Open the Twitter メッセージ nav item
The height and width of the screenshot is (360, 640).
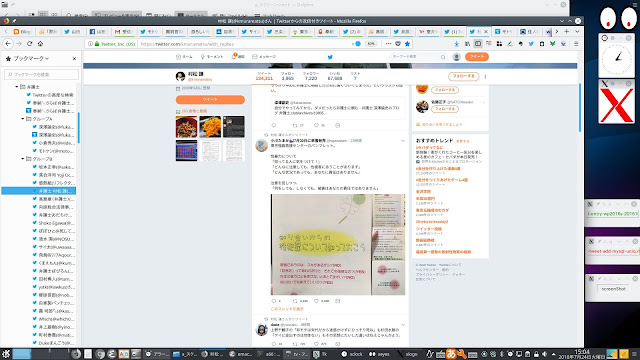pos(264,57)
